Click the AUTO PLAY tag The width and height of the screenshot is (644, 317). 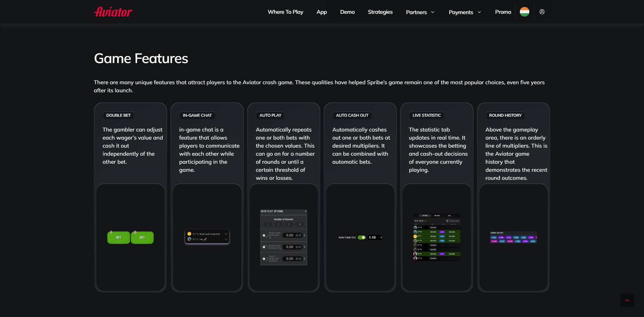click(x=270, y=115)
